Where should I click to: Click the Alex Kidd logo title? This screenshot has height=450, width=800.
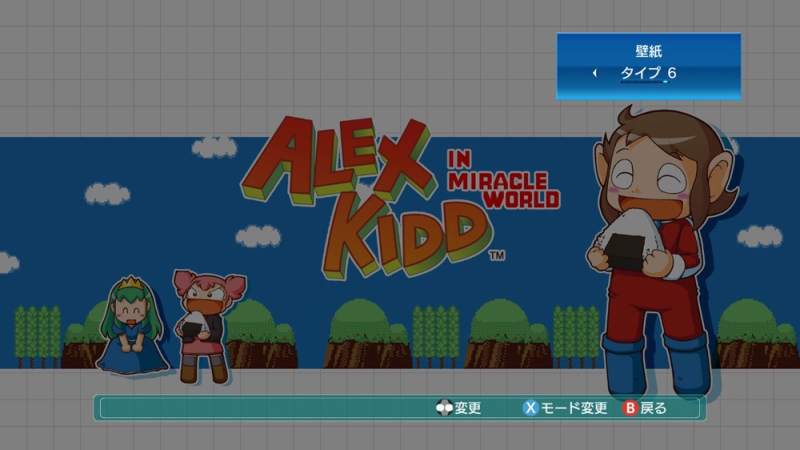click(x=366, y=199)
